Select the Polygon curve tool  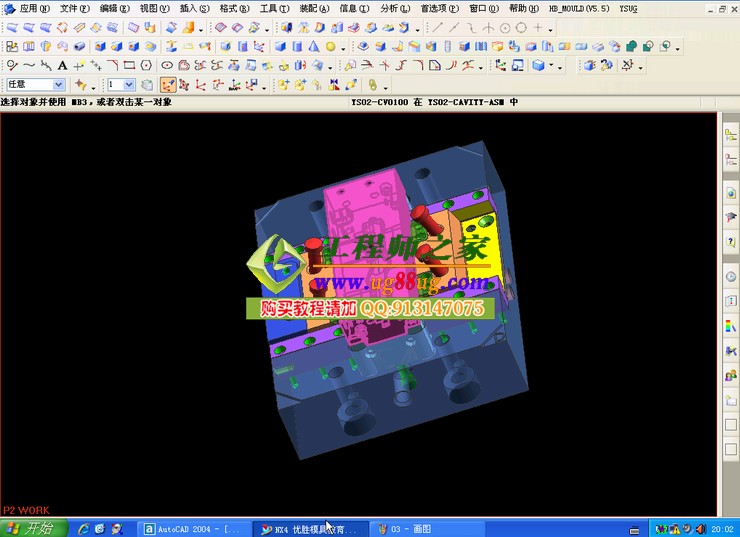pos(146,65)
